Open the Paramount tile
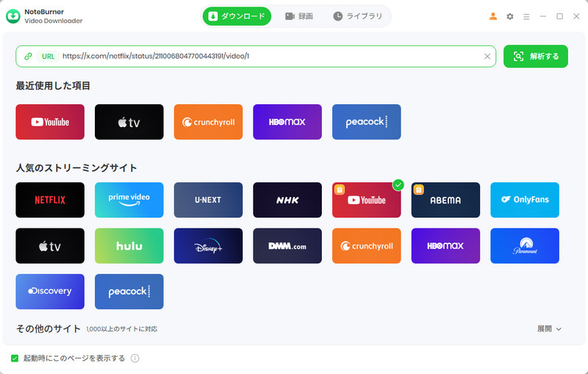The image size is (588, 374). (525, 246)
